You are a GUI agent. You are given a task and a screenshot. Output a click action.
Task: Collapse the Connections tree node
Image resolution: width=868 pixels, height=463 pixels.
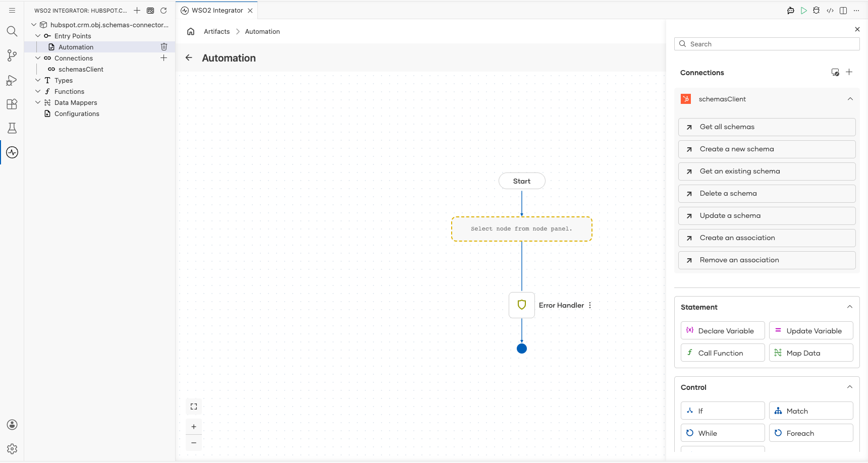pos(38,58)
